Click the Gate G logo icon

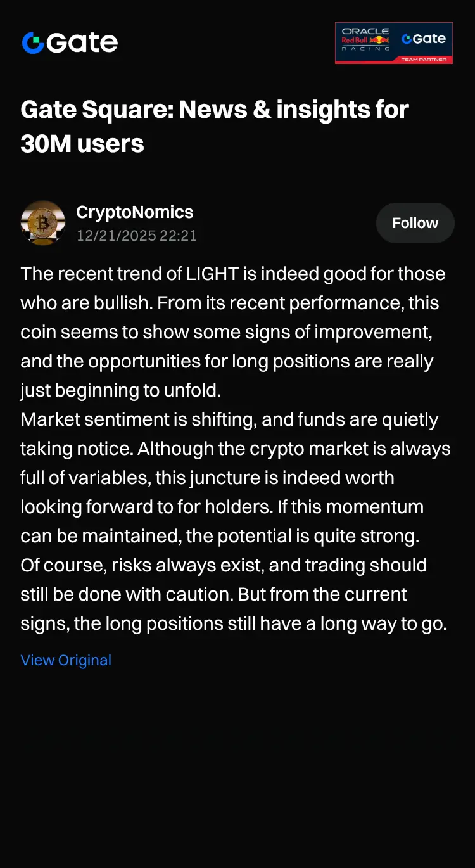(33, 42)
